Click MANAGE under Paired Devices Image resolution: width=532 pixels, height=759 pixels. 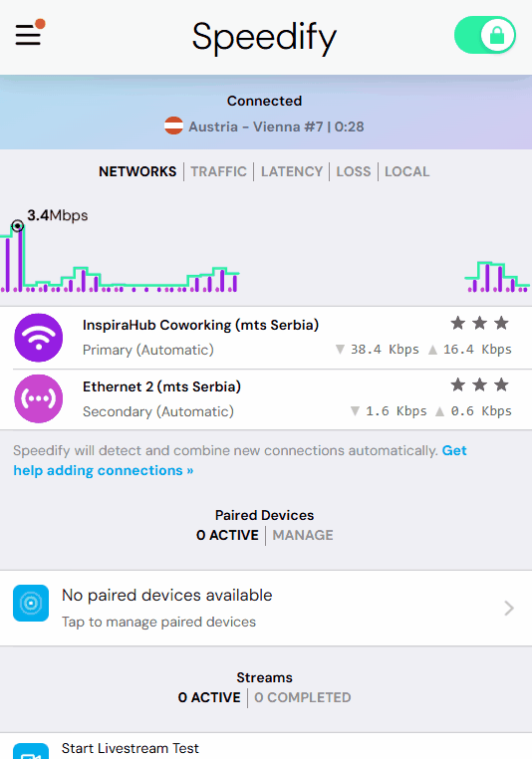[303, 535]
